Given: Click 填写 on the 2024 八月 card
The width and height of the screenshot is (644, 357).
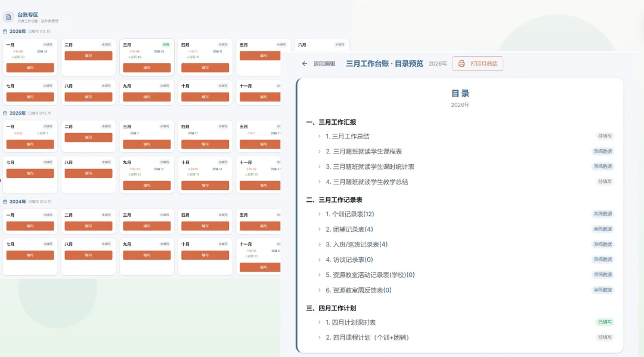Looking at the screenshot, I should [88, 255].
